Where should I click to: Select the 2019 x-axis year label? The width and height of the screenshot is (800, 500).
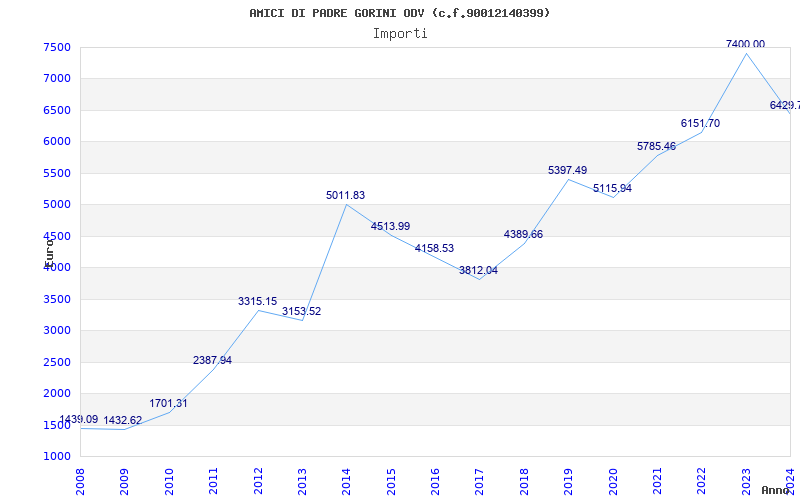click(x=568, y=478)
